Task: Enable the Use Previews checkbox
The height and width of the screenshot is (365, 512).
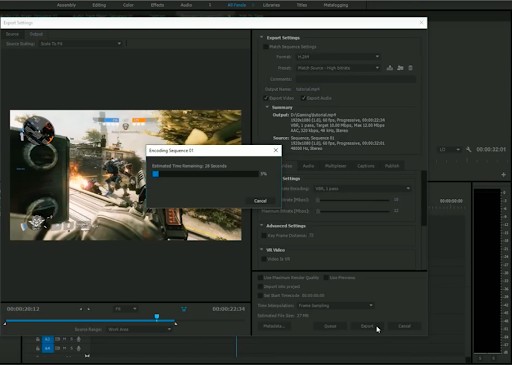Action: tap(326, 278)
